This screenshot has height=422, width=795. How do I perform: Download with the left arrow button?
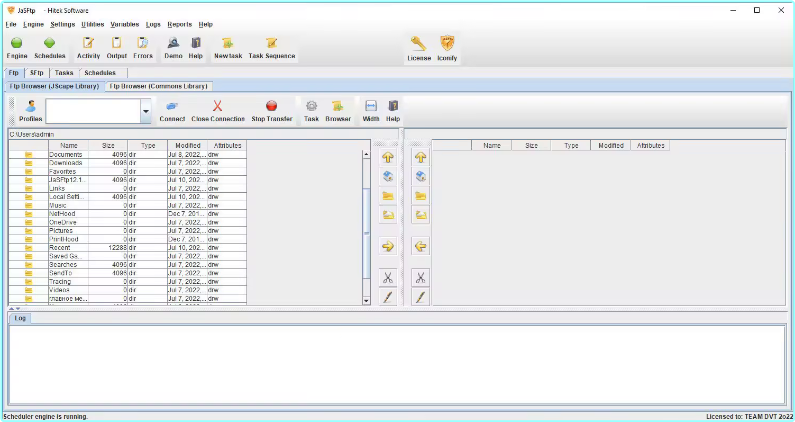click(420, 247)
